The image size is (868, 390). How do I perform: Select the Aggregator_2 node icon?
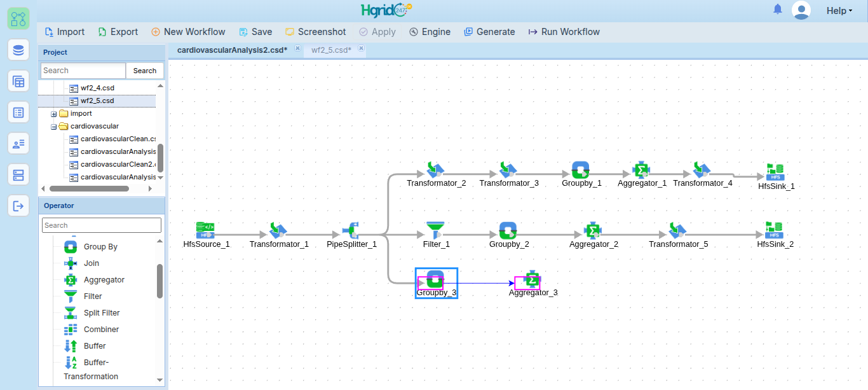(x=593, y=230)
